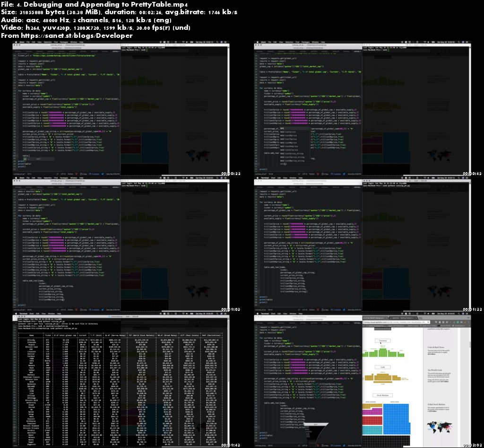The image size is (484, 448).
Task: Open the thumbnail stamped 00:00:42
Action: [363, 108]
